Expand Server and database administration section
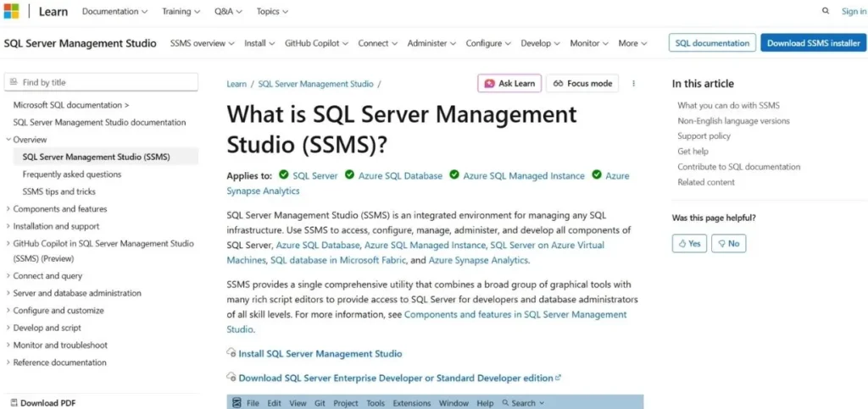868x409 pixels. (74, 293)
